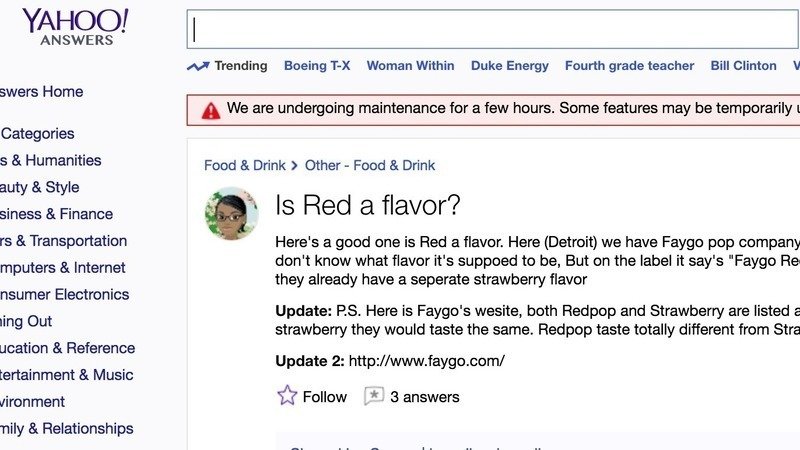Open the Bill Clinton trending link

[x=743, y=66]
